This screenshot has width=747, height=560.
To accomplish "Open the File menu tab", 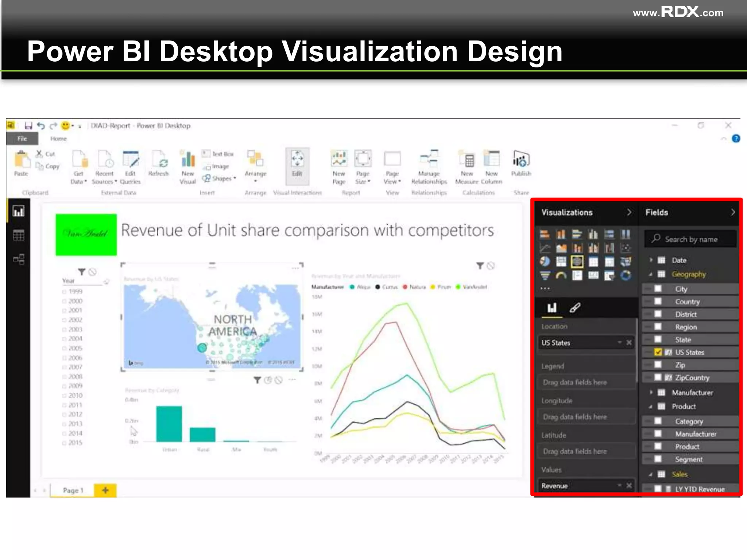I will (x=22, y=139).
